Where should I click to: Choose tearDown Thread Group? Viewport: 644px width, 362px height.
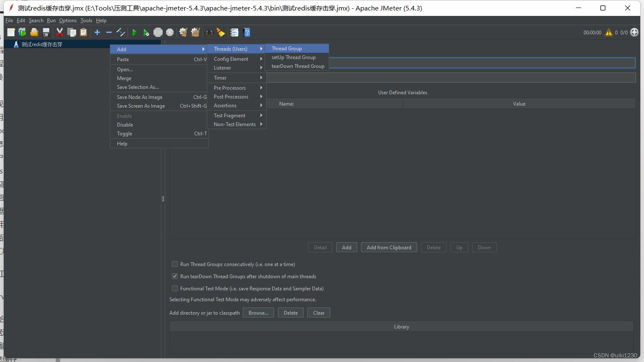(297, 66)
